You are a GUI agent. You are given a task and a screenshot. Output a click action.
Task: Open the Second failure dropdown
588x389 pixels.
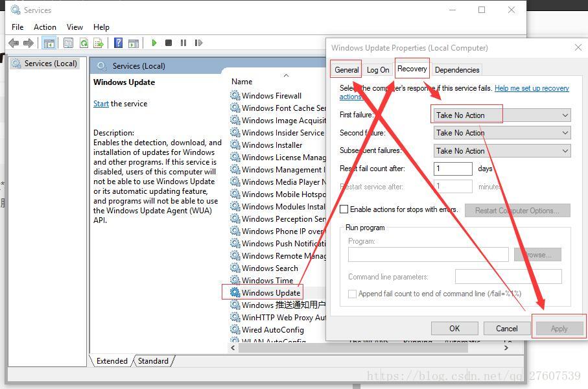click(x=502, y=133)
